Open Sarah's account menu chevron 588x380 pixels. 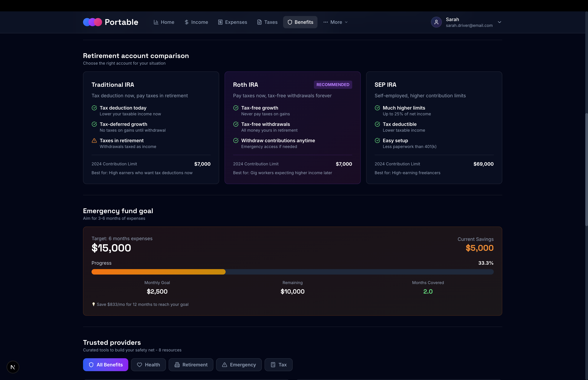499,22
